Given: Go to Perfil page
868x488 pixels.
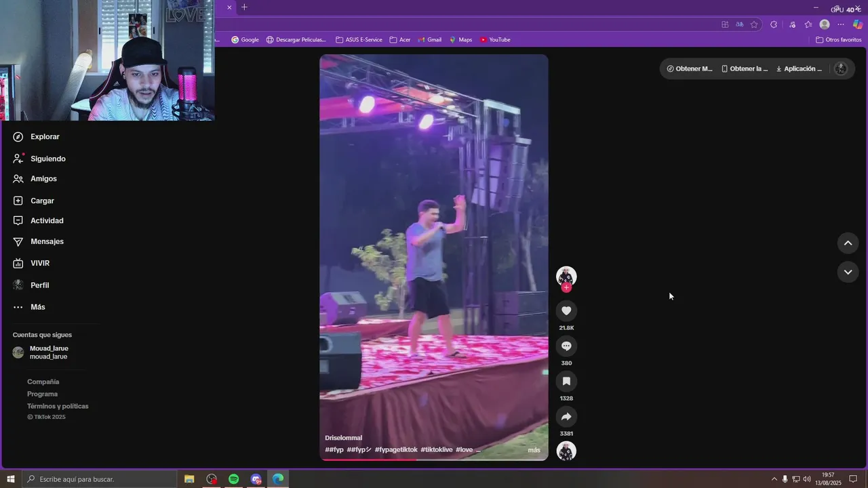Looking at the screenshot, I should click(31, 285).
